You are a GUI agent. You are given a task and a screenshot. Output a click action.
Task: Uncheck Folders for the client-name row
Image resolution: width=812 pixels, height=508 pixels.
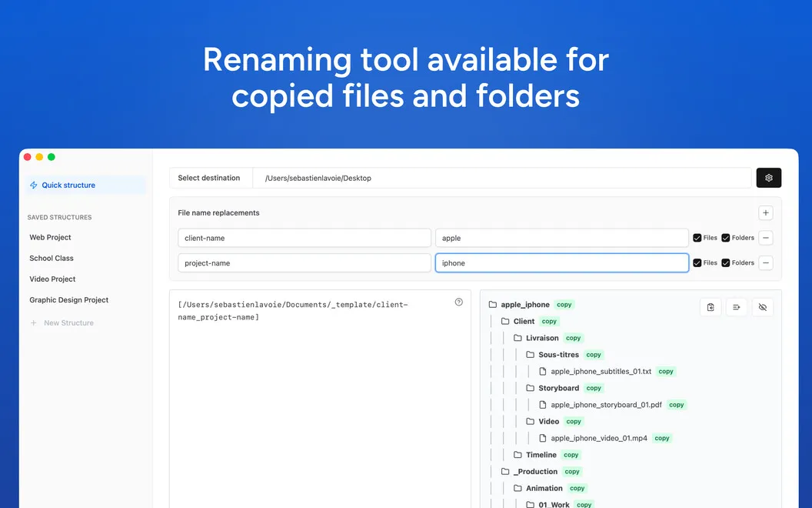[726, 238]
